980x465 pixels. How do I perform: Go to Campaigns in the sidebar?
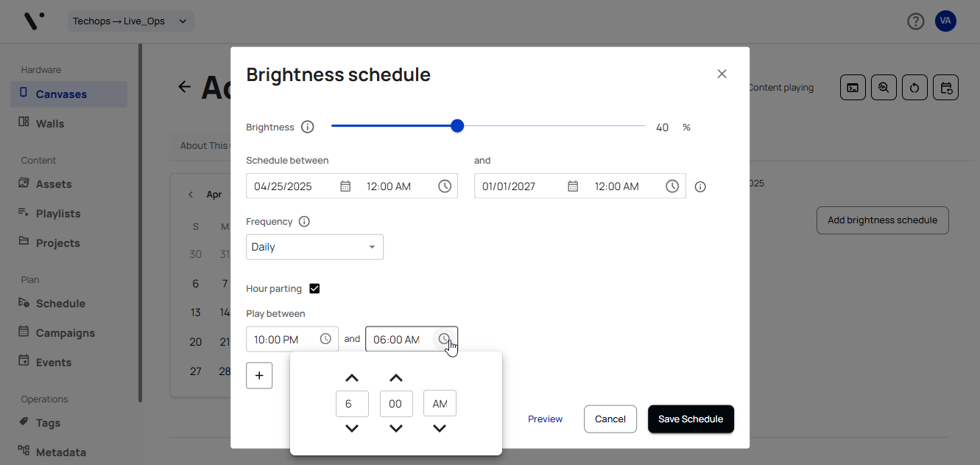point(66,333)
